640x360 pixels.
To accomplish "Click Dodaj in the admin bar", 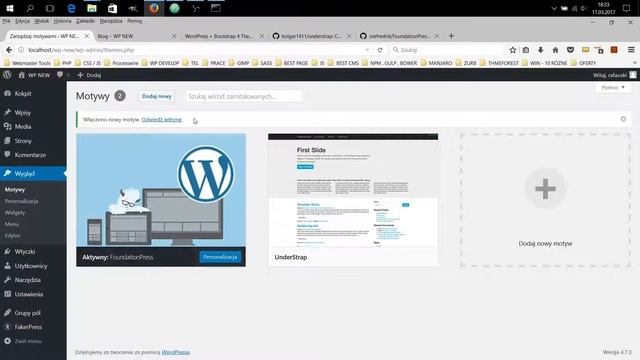I will (89, 75).
